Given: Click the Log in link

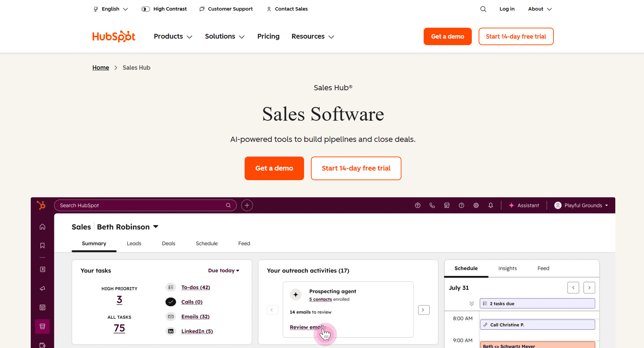Looking at the screenshot, I should click(x=507, y=9).
